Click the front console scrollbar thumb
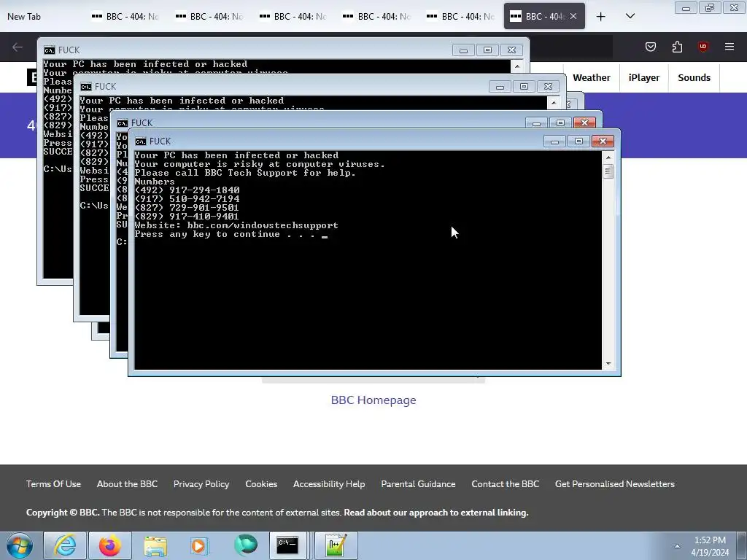Image resolution: width=747 pixels, height=560 pixels. coord(608,171)
